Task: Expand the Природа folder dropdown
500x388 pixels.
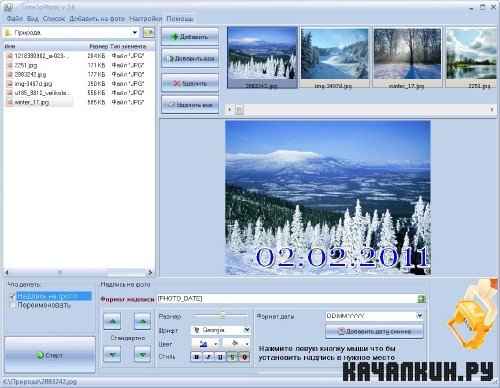Action: (135, 33)
